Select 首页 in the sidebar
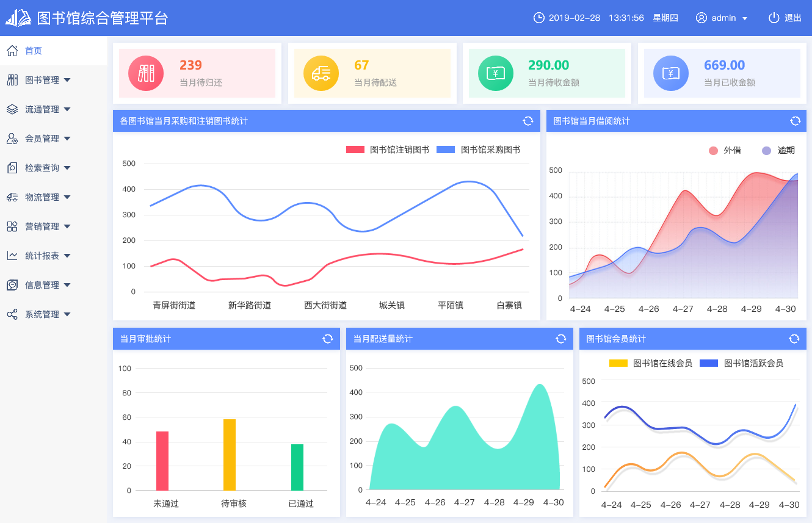The height and width of the screenshot is (523, 812). (x=34, y=51)
